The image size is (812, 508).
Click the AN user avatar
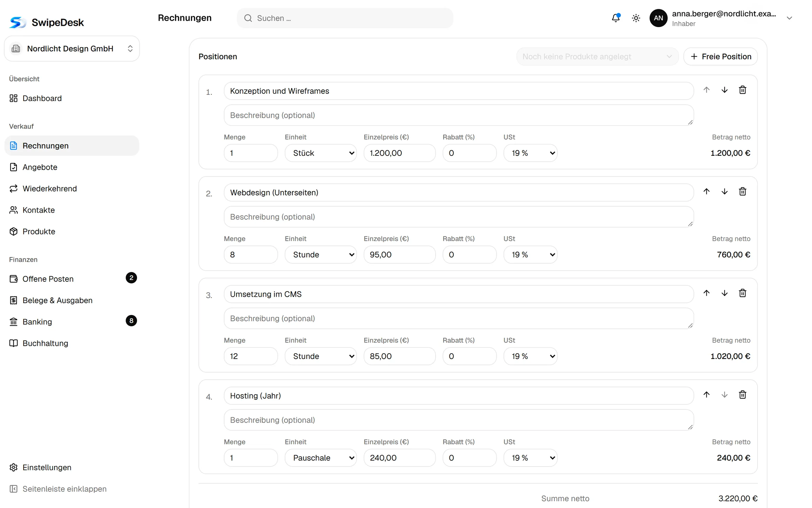coord(658,18)
